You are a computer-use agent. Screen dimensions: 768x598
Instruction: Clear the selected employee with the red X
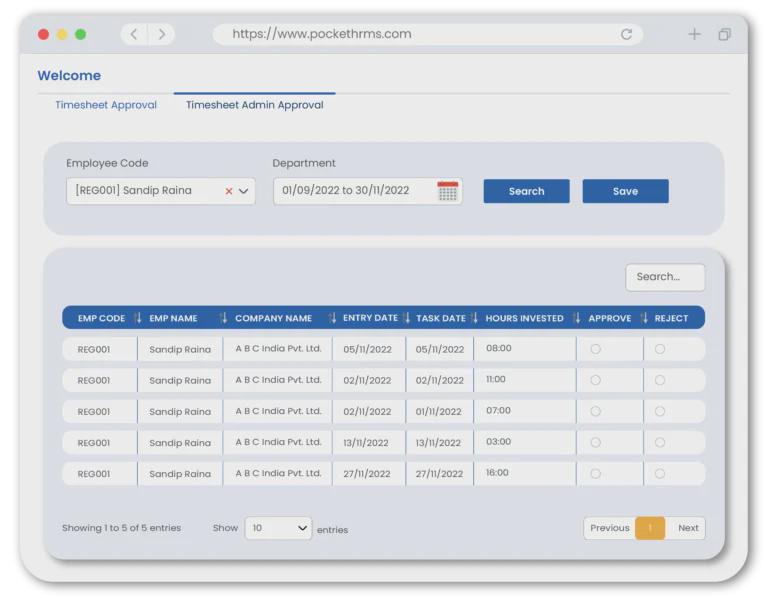tap(229, 191)
